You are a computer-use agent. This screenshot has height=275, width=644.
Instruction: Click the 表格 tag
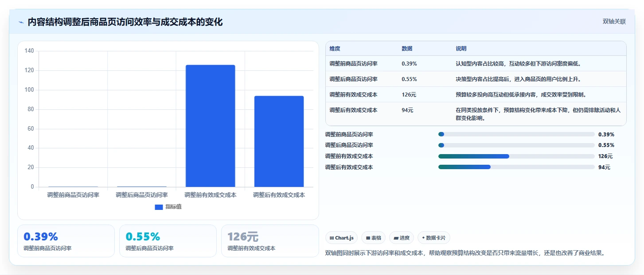click(374, 238)
